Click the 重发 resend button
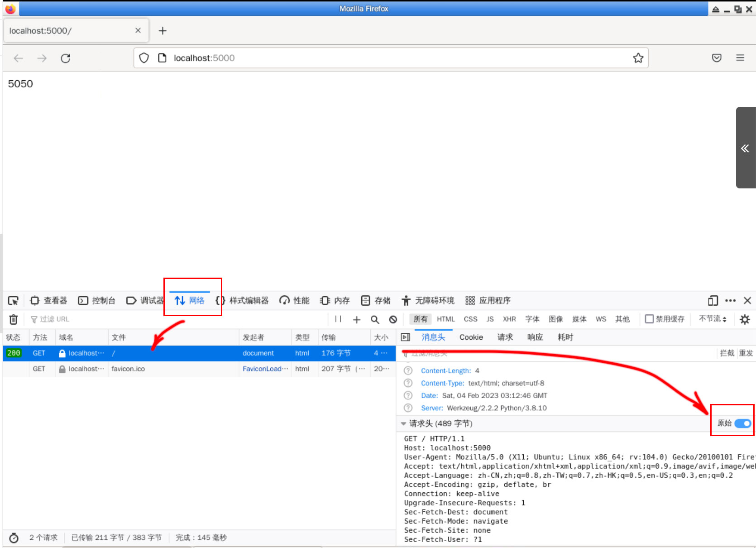Viewport: 756px width, 548px height. 746,353
